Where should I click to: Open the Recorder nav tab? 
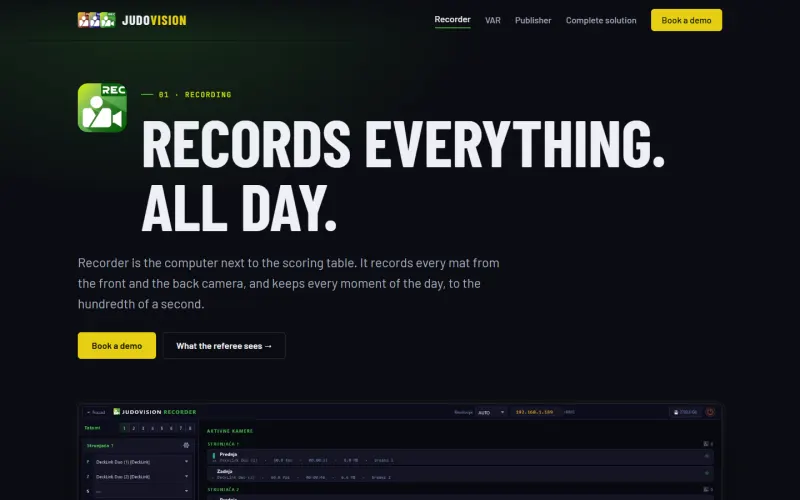pos(453,19)
